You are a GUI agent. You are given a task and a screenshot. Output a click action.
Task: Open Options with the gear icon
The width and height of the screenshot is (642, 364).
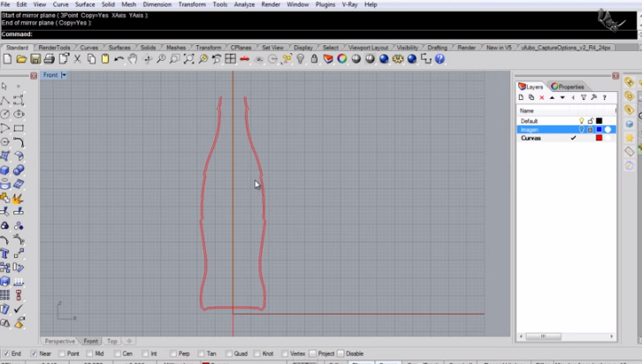[398, 59]
